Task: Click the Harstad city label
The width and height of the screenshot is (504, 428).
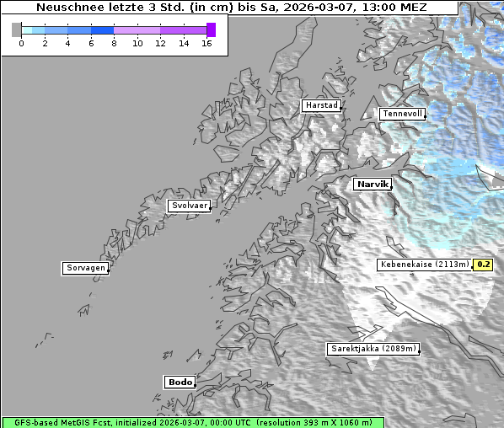Action: click(321, 105)
